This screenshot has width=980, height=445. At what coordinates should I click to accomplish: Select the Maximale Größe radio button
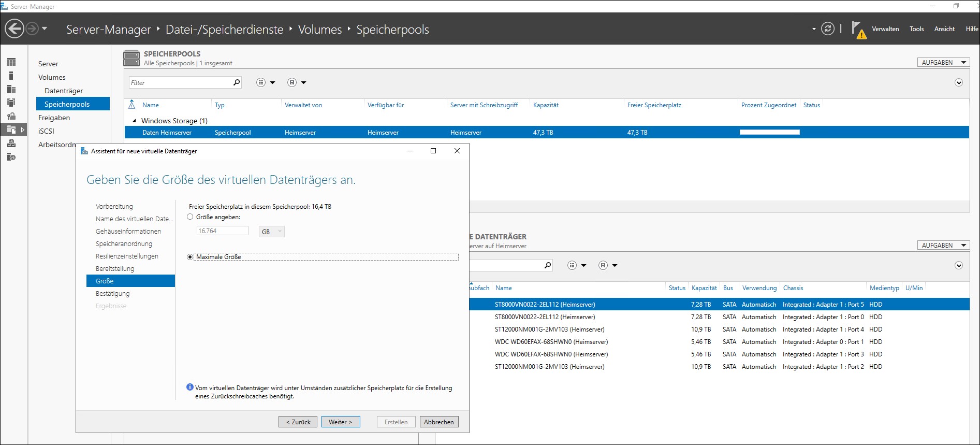click(190, 257)
